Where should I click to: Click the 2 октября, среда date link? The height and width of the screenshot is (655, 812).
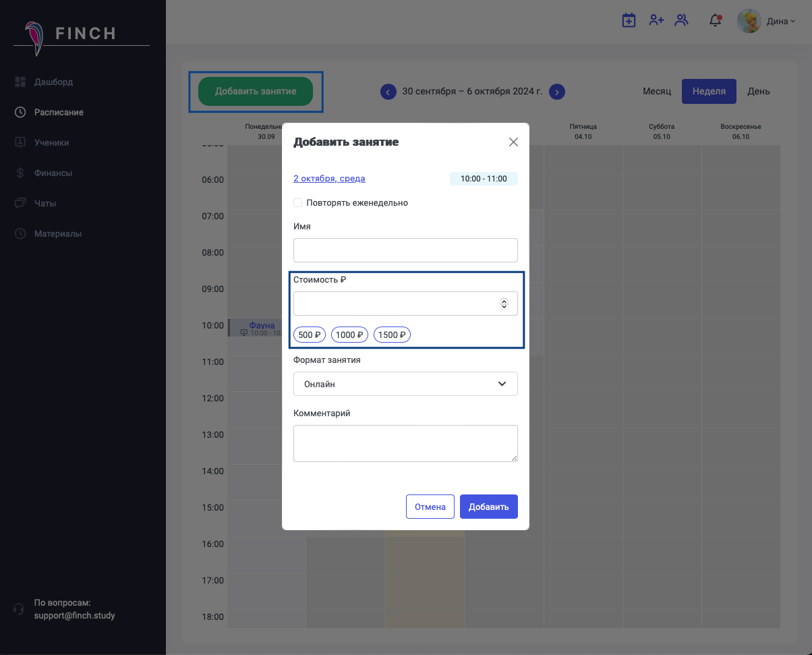point(329,179)
